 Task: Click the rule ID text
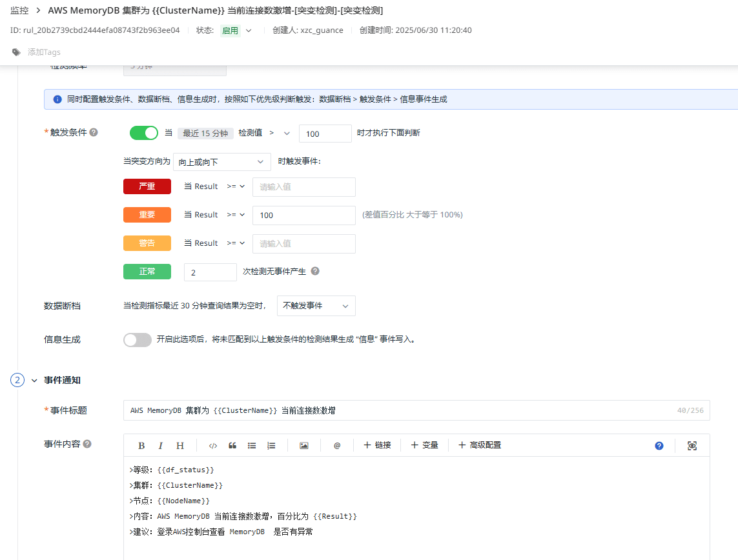click(x=95, y=30)
